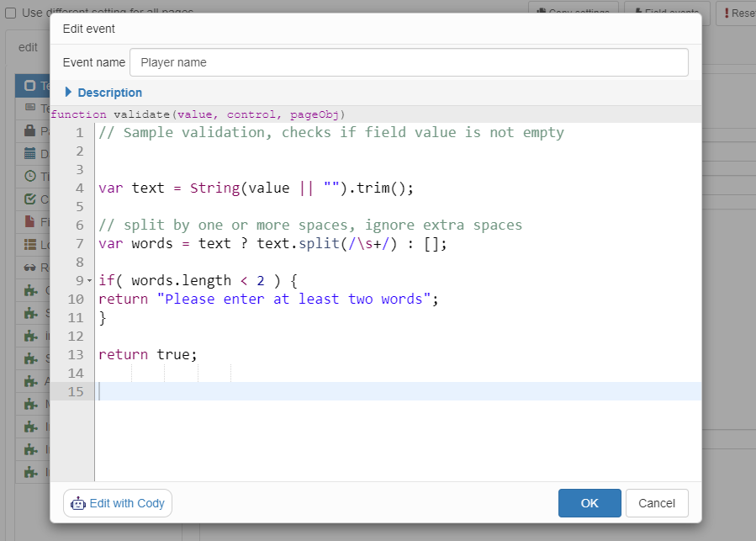Cancel the Edit event dialog

tap(657, 503)
